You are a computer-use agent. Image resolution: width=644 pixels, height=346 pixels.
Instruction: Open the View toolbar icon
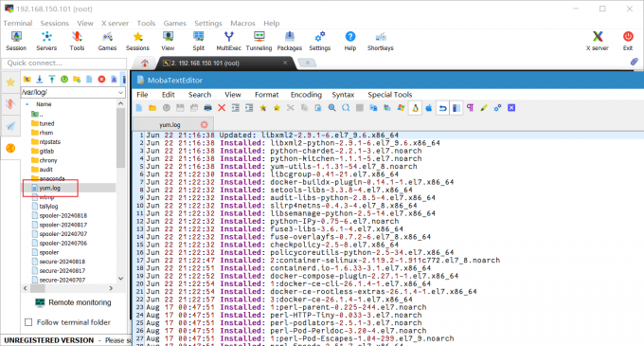[168, 41]
